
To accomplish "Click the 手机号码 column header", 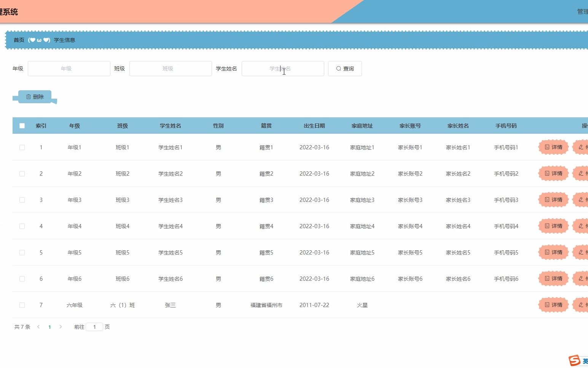I will click(506, 126).
